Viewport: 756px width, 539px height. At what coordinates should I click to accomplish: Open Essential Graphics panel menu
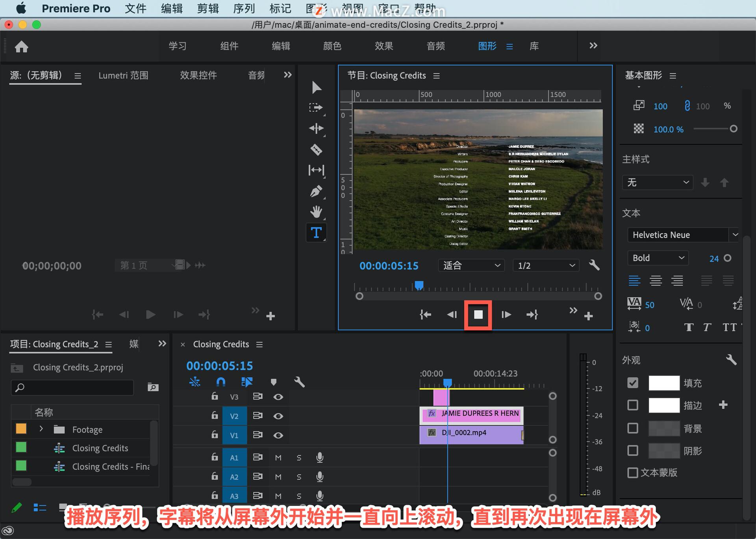(673, 76)
